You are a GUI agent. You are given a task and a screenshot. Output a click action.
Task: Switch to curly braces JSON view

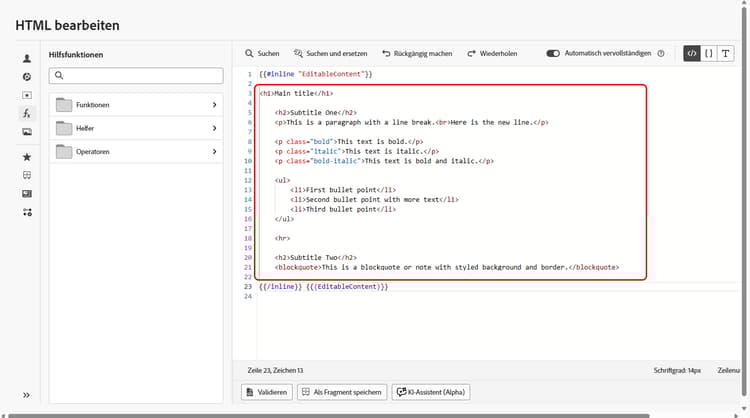709,53
